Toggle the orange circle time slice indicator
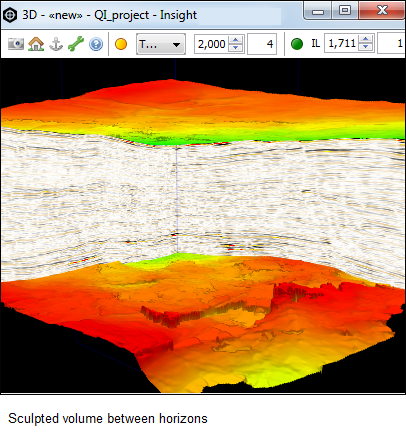Viewport: 406px width, 445px height. pos(121,44)
